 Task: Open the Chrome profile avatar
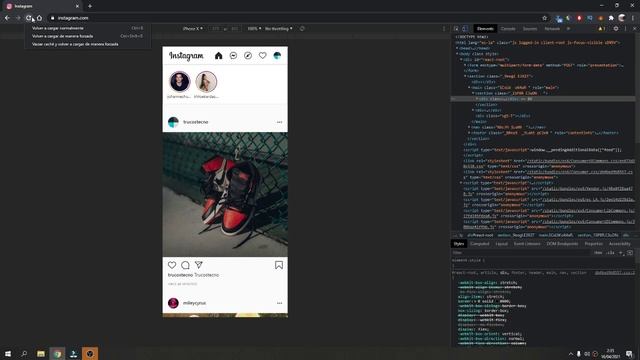[622, 18]
